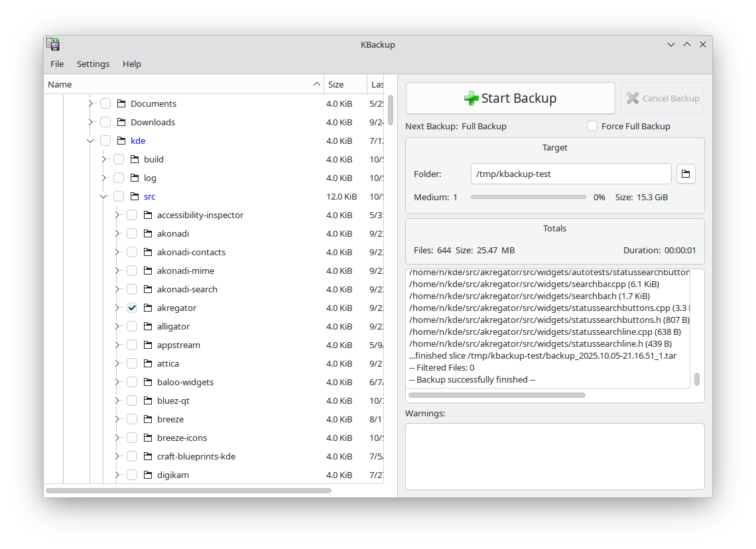Click the folder icon next to digikam
The width and height of the screenshot is (756, 549).
pos(148,475)
